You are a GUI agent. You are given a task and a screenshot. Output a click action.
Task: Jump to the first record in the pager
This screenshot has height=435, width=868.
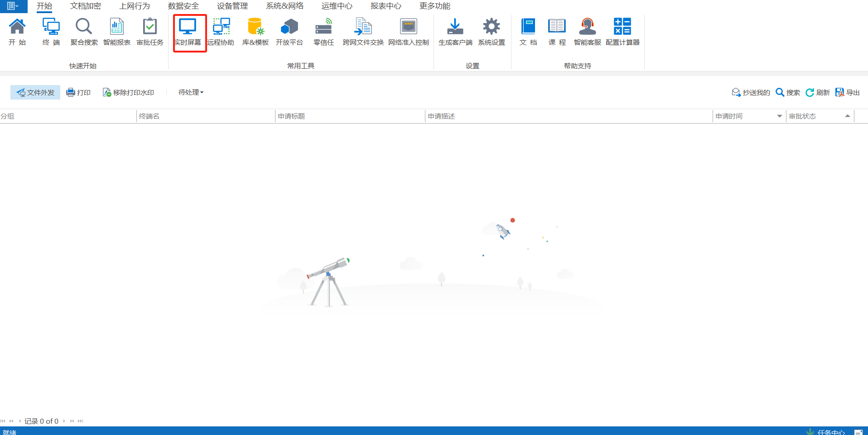click(x=3, y=421)
